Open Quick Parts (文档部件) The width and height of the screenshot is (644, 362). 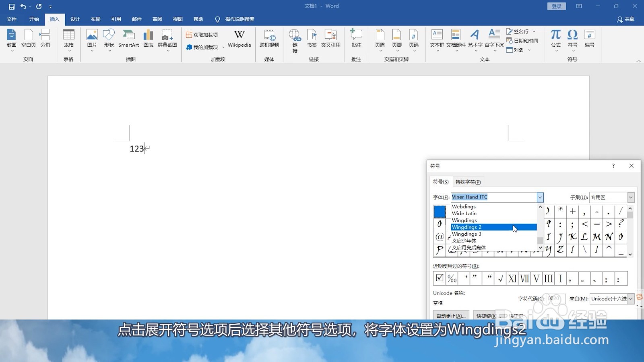click(x=456, y=40)
